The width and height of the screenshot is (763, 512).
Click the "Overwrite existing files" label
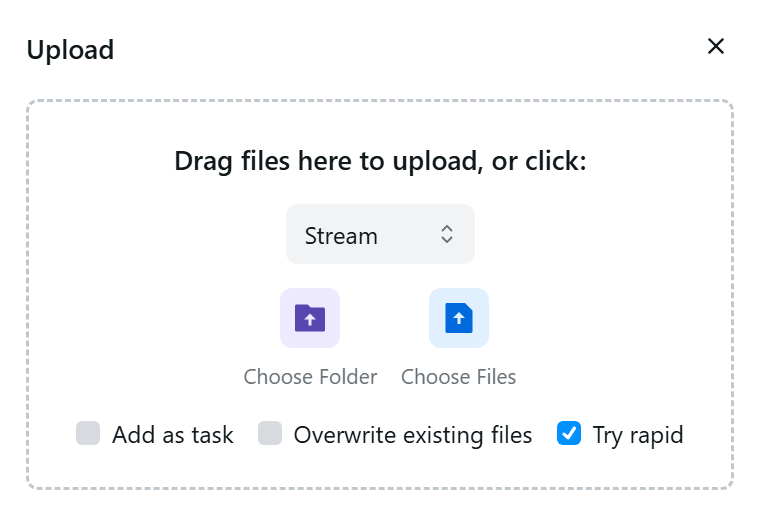[x=413, y=435]
